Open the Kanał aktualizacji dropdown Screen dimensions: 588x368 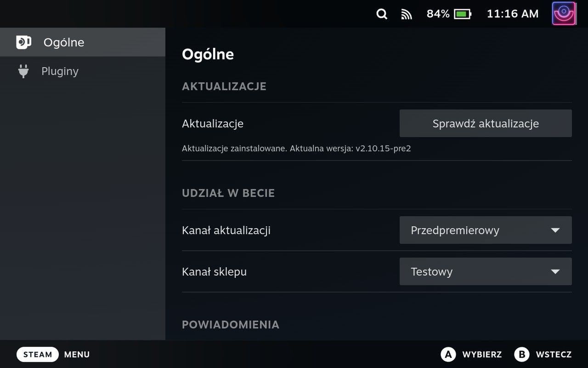(486, 230)
